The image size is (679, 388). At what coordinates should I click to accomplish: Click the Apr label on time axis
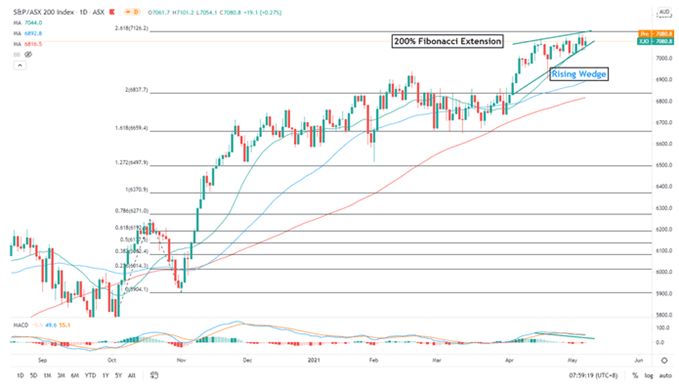[x=509, y=360]
